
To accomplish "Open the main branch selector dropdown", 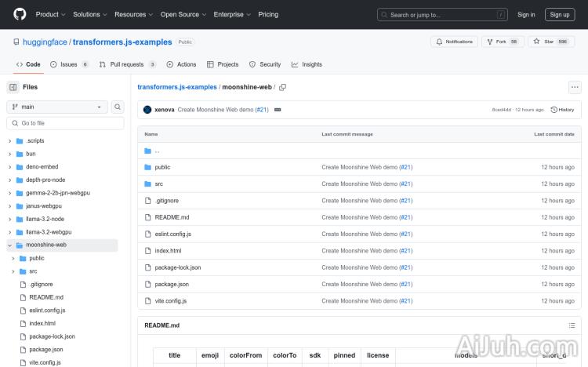I will [x=57, y=107].
